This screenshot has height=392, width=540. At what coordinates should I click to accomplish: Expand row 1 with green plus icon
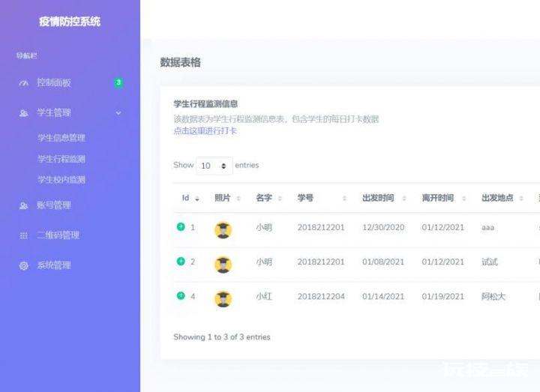(181, 227)
